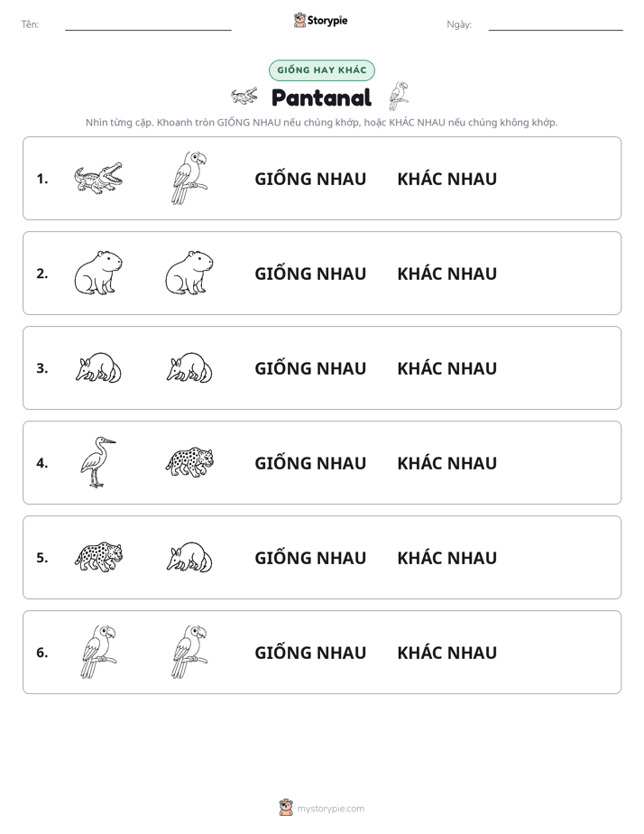The height and width of the screenshot is (834, 644).
Task: Click the anteater picture in row 5
Action: pyautogui.click(x=189, y=558)
